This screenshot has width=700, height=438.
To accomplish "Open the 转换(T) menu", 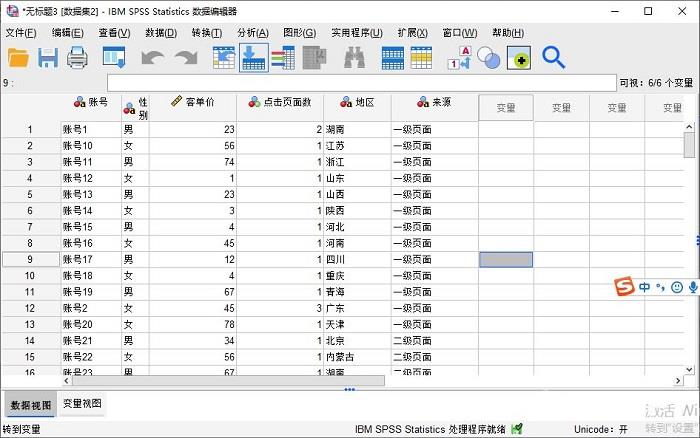I will click(207, 33).
